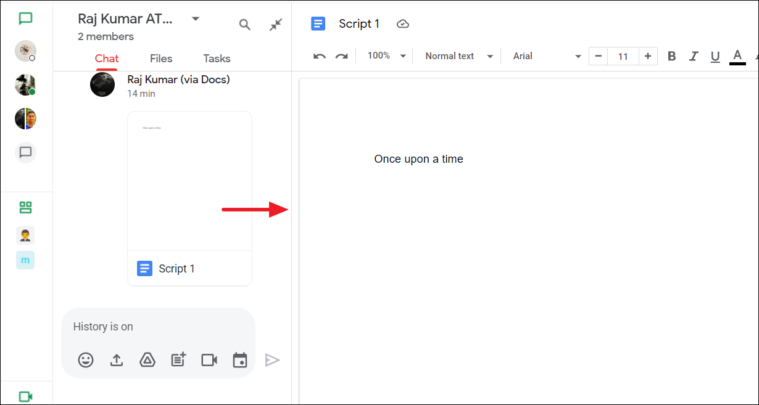Image resolution: width=759 pixels, height=405 pixels.
Task: Increase font size with plus button
Action: (x=648, y=56)
